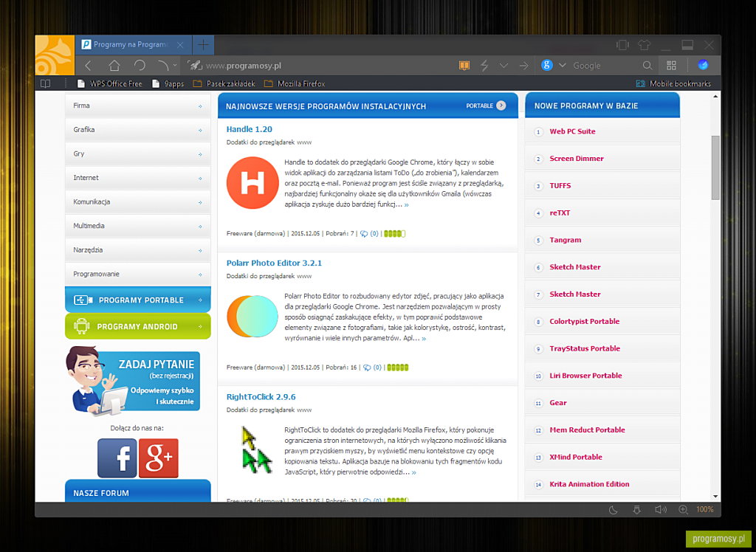Click the Google search input field
This screenshot has height=552, width=756.
[x=605, y=66]
